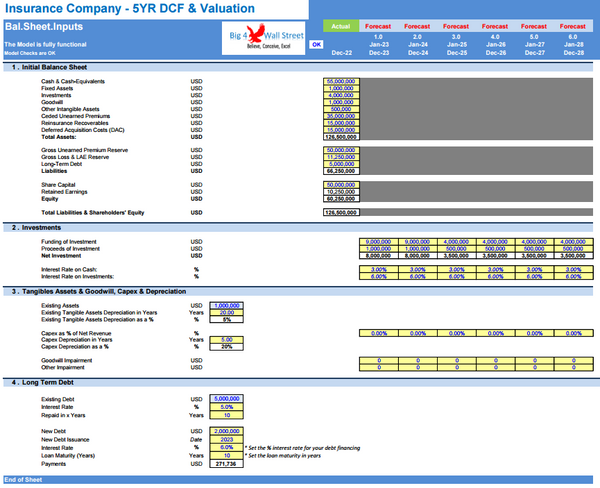600x488 pixels.
Task: Select the Gross Loss & LAE Reserve cell
Action: (x=341, y=157)
